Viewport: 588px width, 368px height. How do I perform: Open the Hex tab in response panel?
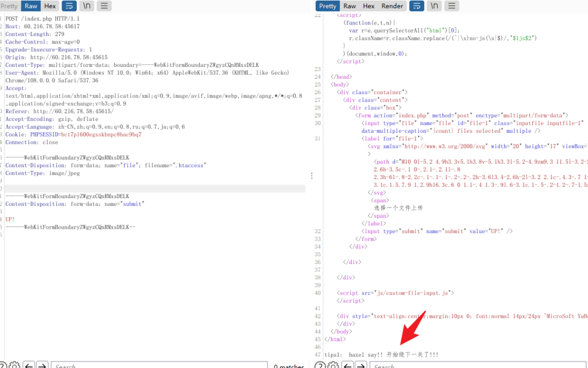369,6
